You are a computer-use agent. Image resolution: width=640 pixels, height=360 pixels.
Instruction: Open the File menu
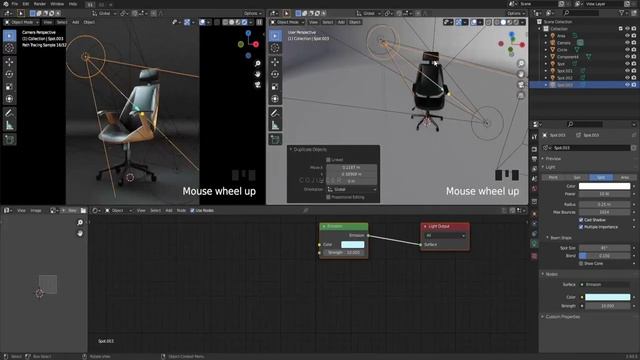pos(15,4)
